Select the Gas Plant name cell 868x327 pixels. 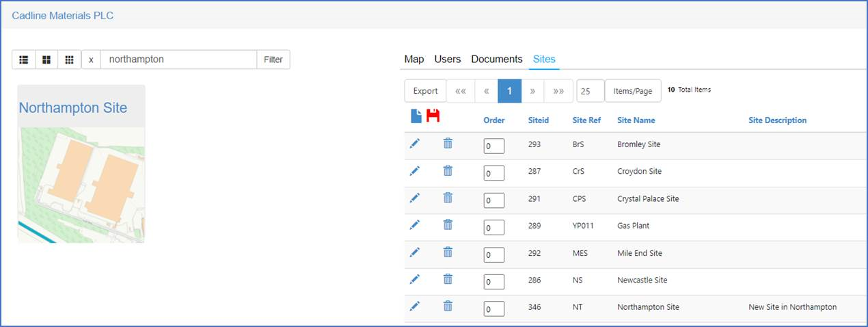(633, 226)
